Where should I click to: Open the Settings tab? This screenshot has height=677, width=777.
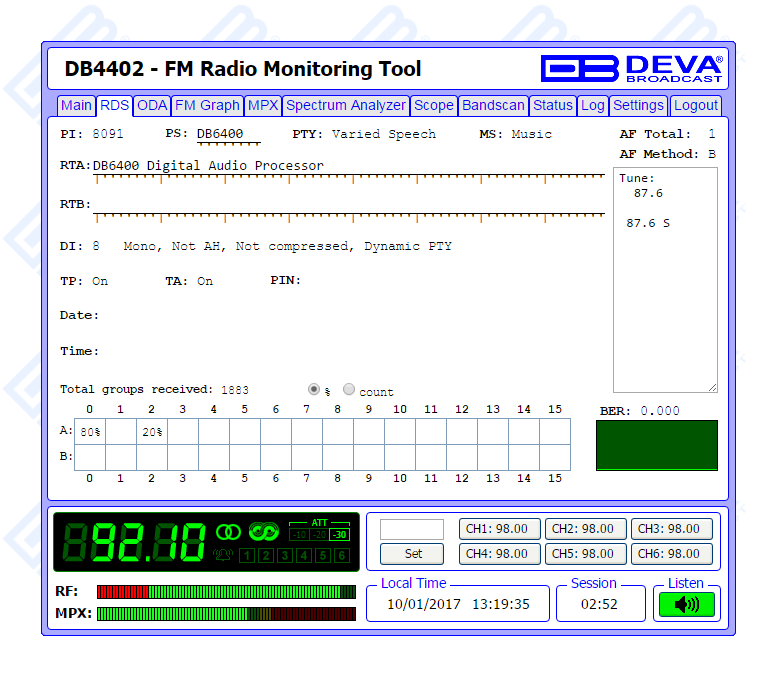click(x=638, y=105)
